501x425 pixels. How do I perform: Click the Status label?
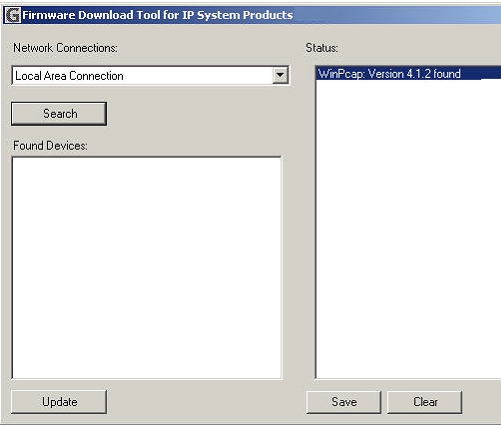click(x=322, y=48)
